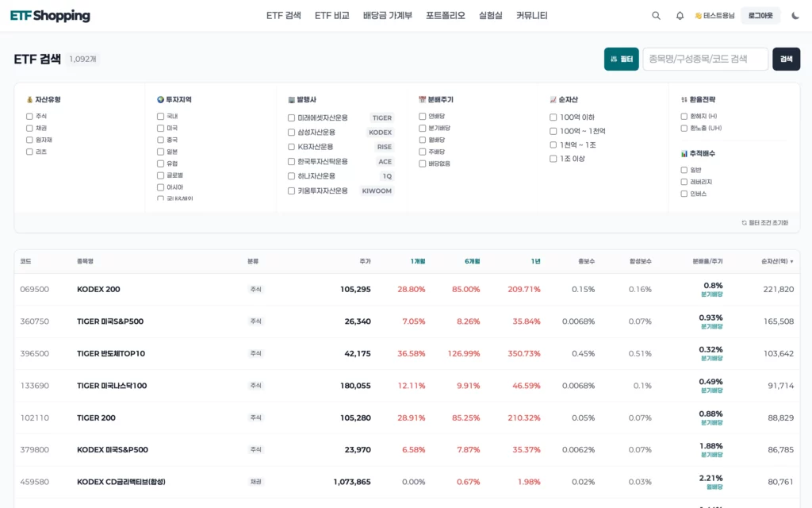Click 221,820 net asset value
Screen dimensions: 812x508
[x=779, y=289]
